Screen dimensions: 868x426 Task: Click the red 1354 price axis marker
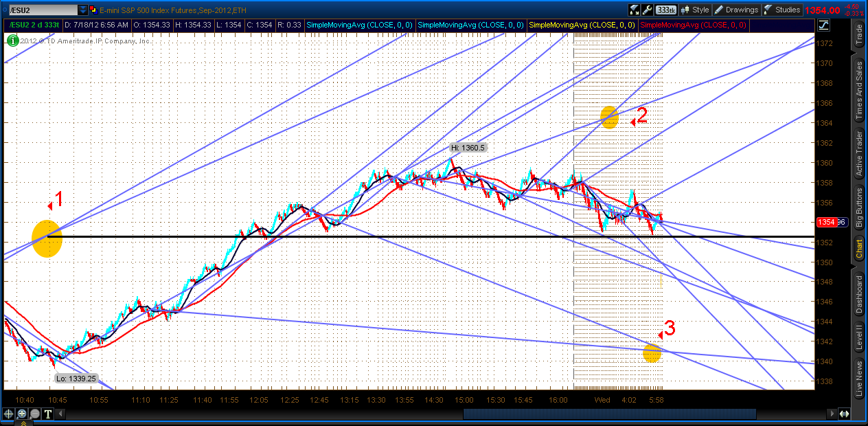pos(825,222)
